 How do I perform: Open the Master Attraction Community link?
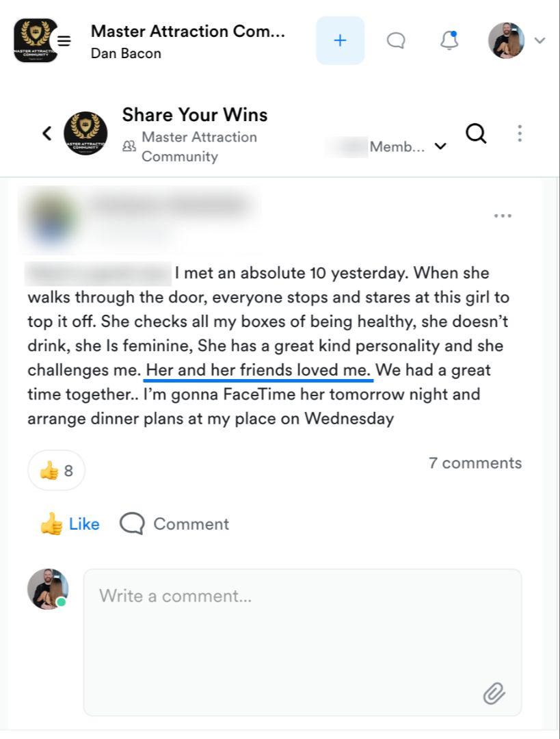(198, 146)
